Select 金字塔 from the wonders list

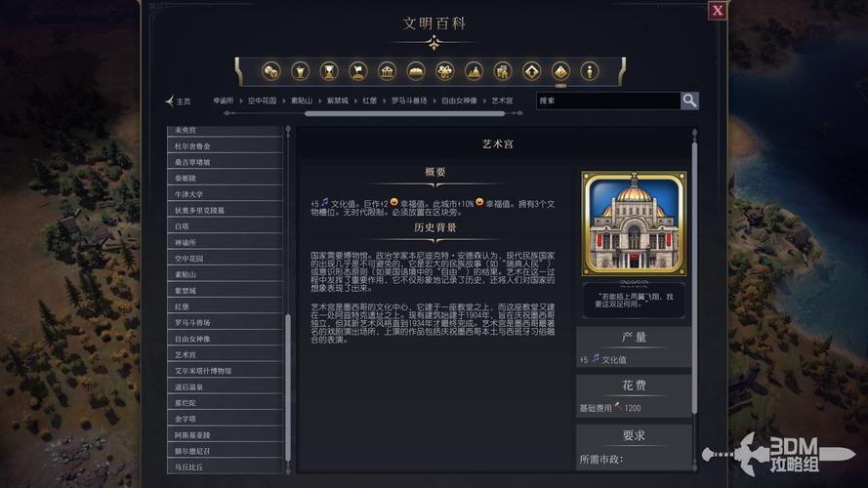(x=186, y=419)
